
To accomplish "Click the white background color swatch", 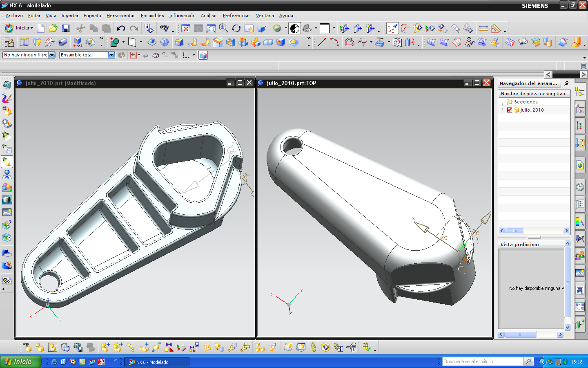I will (325, 28).
